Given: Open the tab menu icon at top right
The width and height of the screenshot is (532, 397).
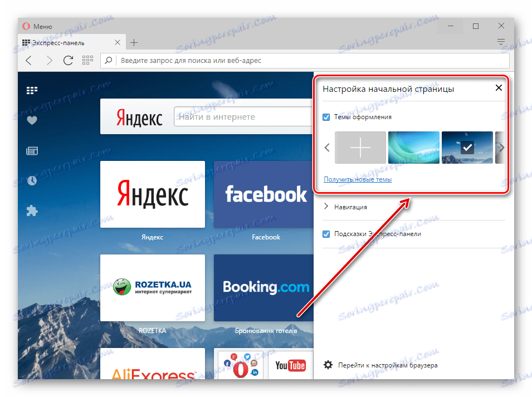Looking at the screenshot, I should tap(501, 42).
